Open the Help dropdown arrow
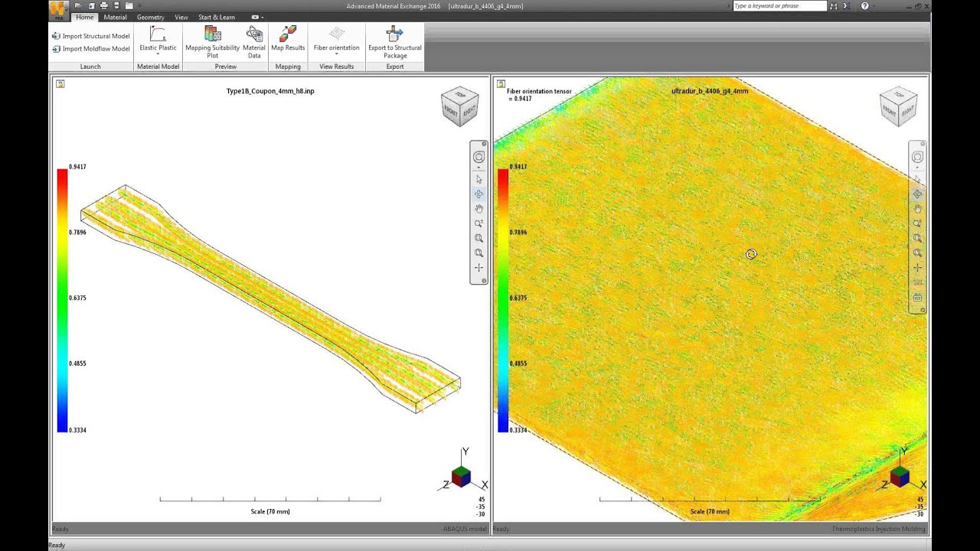The width and height of the screenshot is (980, 551). [x=874, y=6]
